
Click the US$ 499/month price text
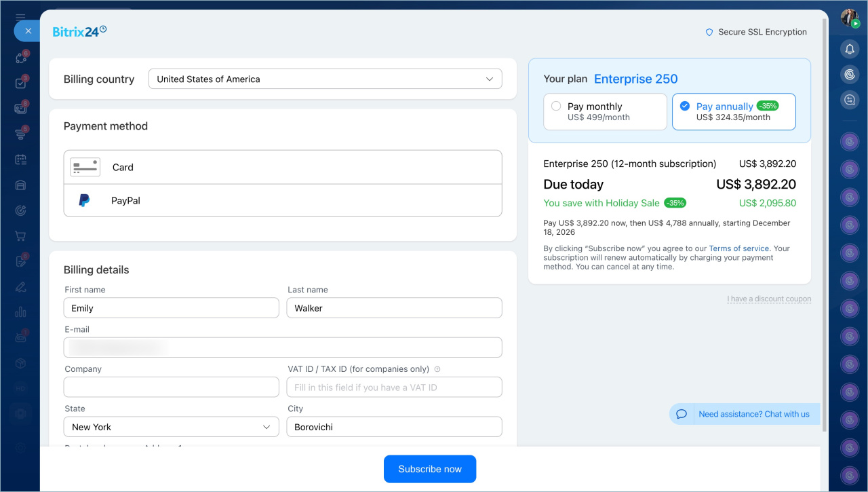pyautogui.click(x=599, y=117)
